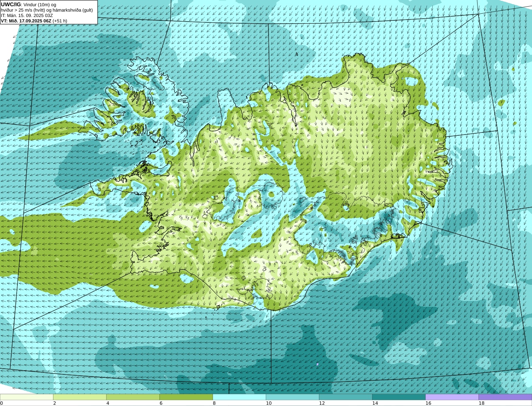
Task: Click the 'VT: Mið. 17.09.2025 06Z (+51 h)' line
Action: [34, 21]
